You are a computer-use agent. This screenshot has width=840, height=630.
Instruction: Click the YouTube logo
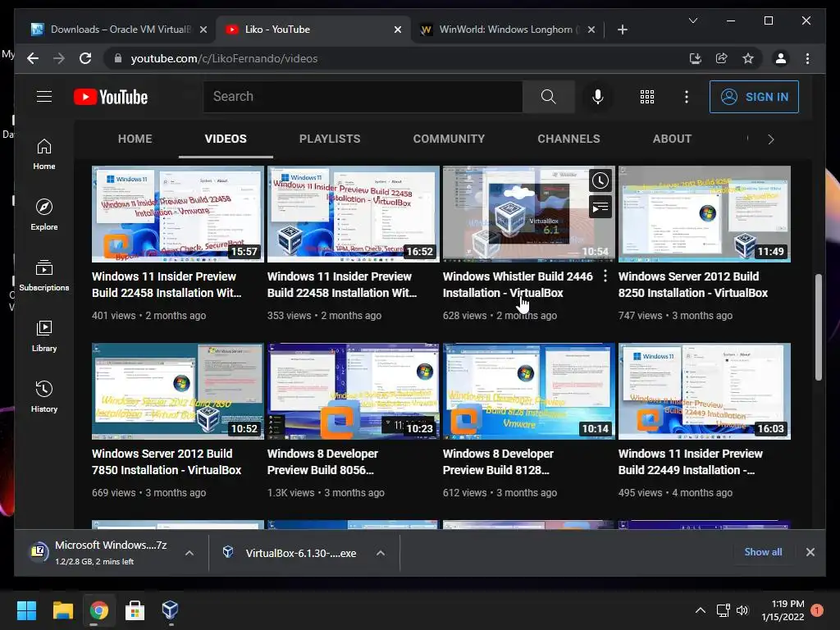[111, 97]
